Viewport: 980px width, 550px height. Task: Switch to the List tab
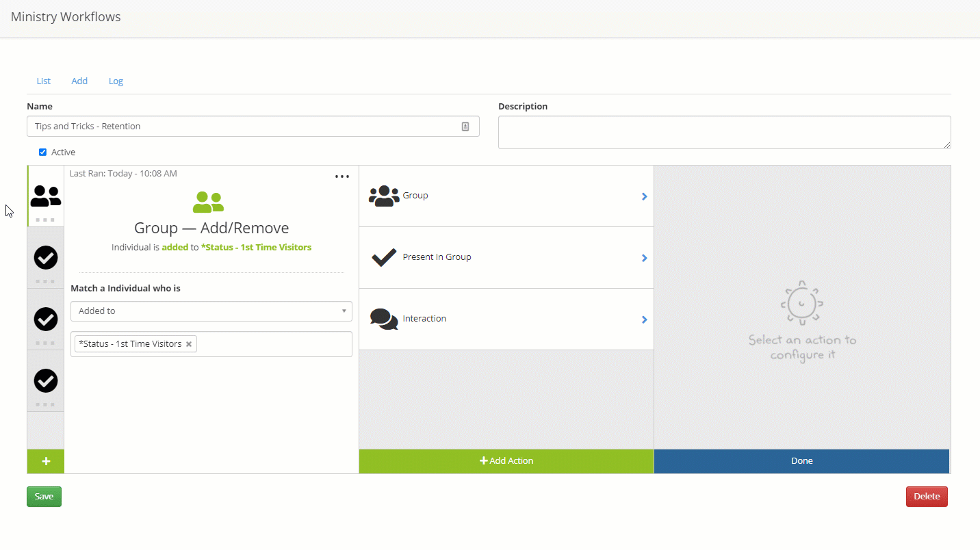click(44, 81)
